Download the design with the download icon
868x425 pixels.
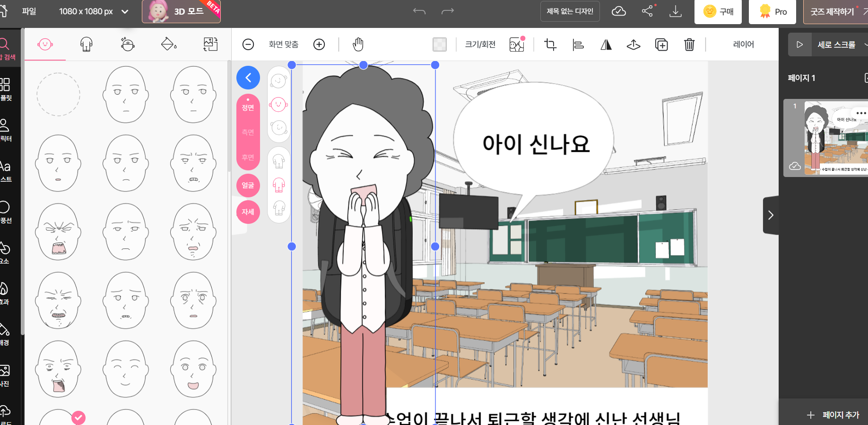(675, 11)
